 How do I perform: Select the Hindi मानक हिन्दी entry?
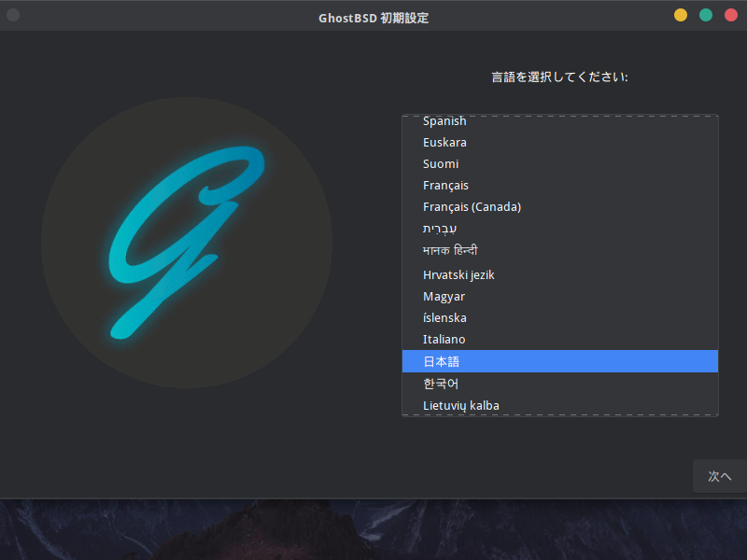pyautogui.click(x=559, y=250)
